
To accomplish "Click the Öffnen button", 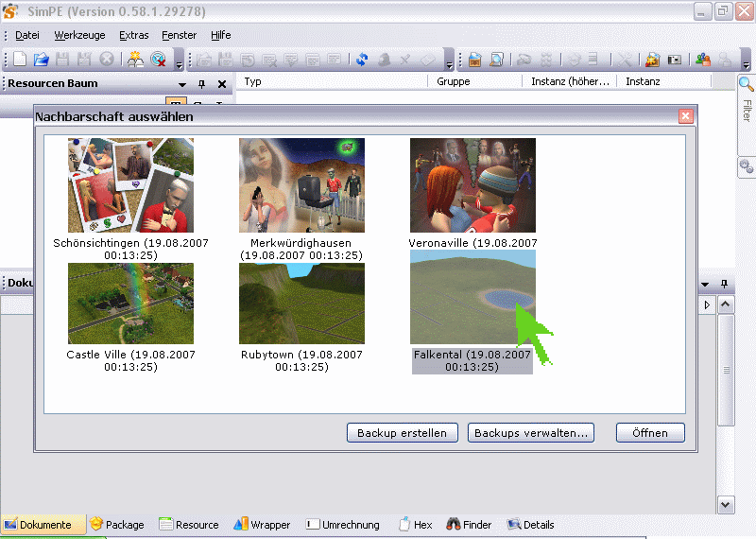I will [650, 433].
